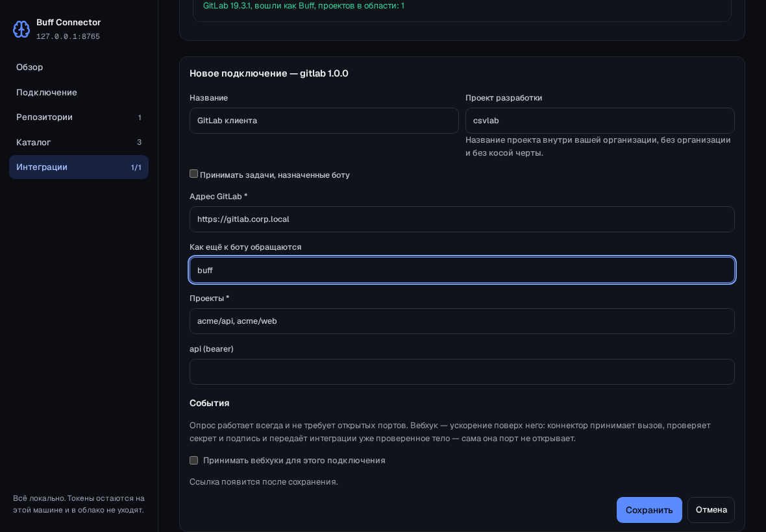The width and height of the screenshot is (766, 532).
Task: Focus the bot alias field containing 'buff'
Action: (462, 270)
